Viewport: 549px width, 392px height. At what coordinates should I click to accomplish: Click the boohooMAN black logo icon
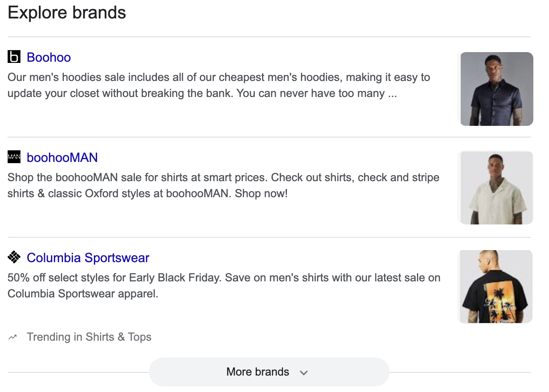(14, 157)
